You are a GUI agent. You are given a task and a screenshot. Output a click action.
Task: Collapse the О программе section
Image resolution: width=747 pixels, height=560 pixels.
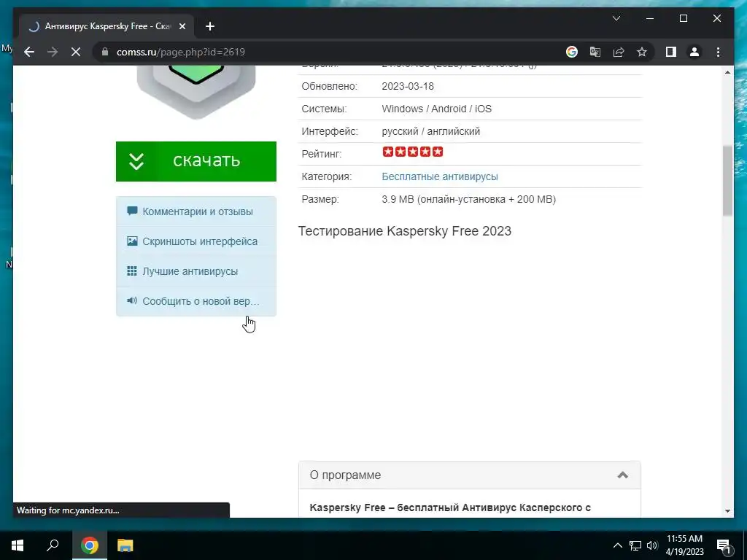click(x=622, y=475)
